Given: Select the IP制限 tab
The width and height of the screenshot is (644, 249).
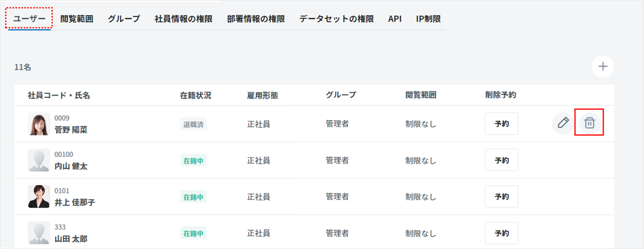Looking at the screenshot, I should point(428,19).
